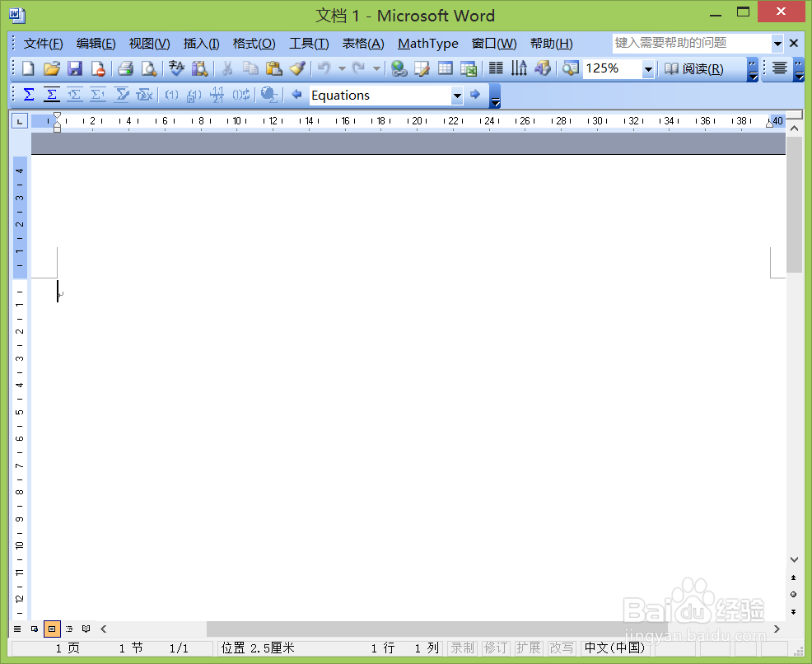This screenshot has width=812, height=664.
Task: Open the 文件(F) menu
Action: pyautogui.click(x=43, y=44)
